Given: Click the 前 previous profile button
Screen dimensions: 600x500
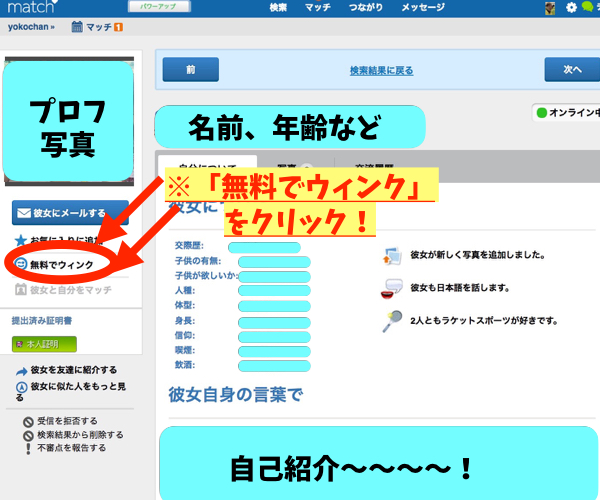Looking at the screenshot, I should [191, 70].
